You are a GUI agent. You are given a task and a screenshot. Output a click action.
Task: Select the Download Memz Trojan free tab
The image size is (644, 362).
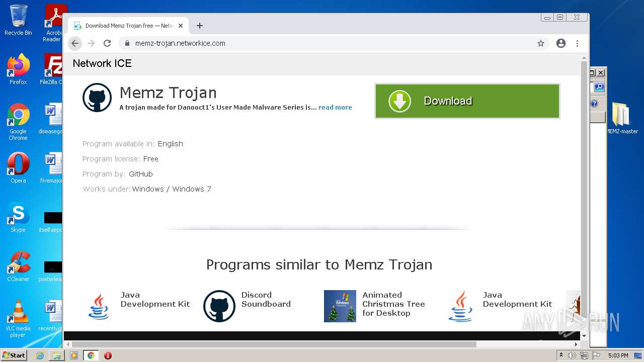[x=128, y=26]
